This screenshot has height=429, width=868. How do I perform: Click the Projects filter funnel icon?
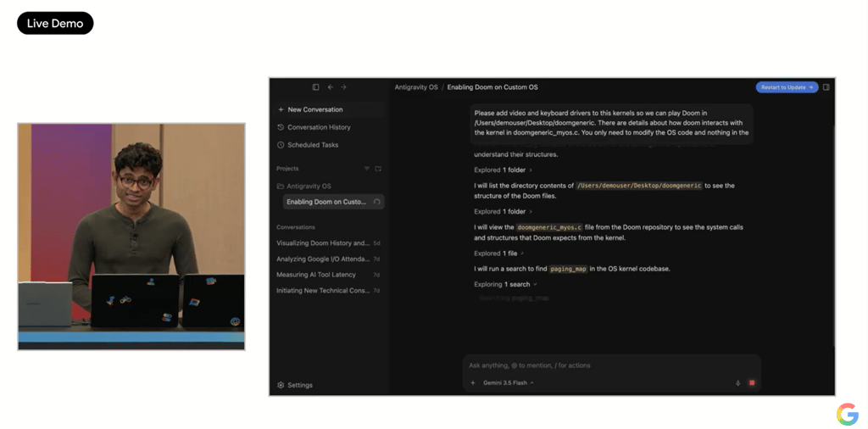tap(366, 168)
